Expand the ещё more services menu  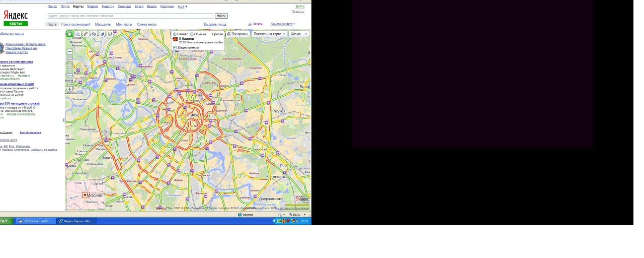tap(182, 7)
